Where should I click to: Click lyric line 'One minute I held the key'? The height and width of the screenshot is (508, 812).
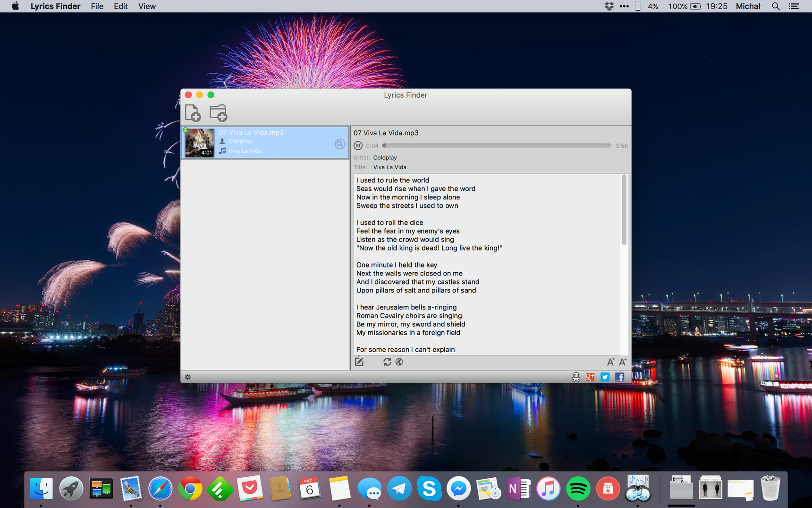coord(397,265)
